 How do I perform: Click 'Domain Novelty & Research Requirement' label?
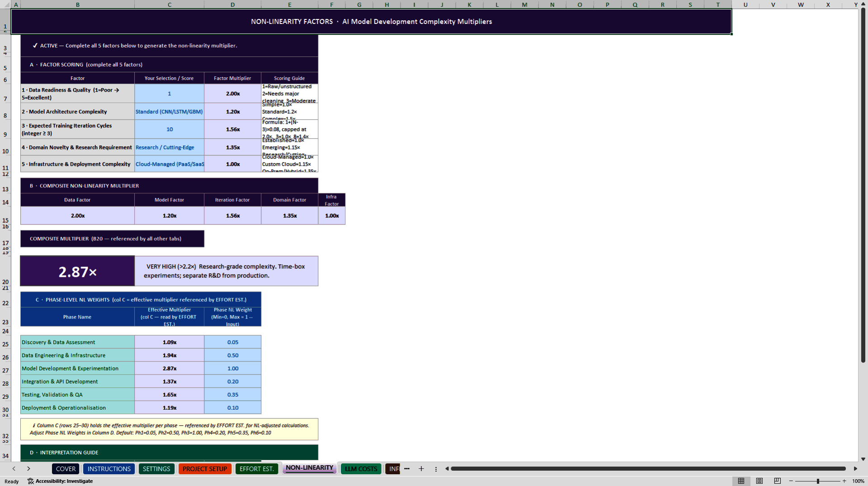click(77, 147)
